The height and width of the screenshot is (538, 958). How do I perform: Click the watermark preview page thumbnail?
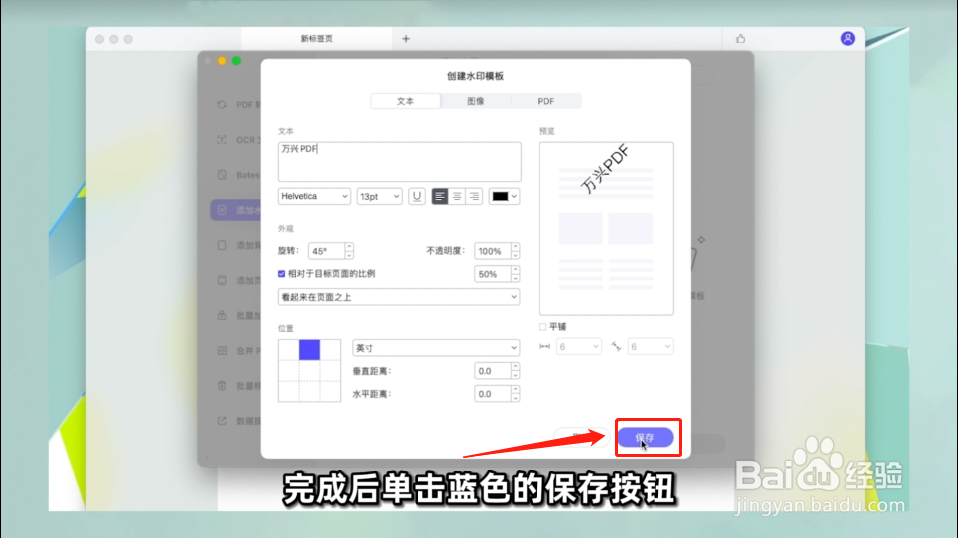606,228
